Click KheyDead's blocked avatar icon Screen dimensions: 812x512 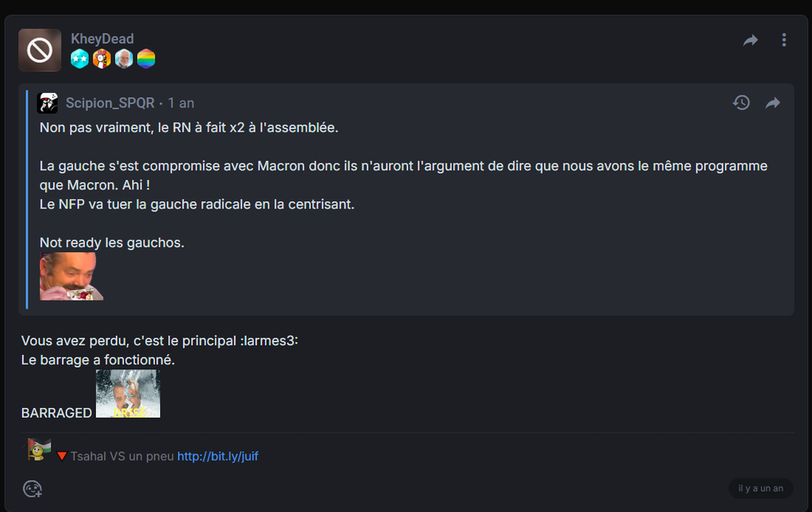pyautogui.click(x=40, y=50)
